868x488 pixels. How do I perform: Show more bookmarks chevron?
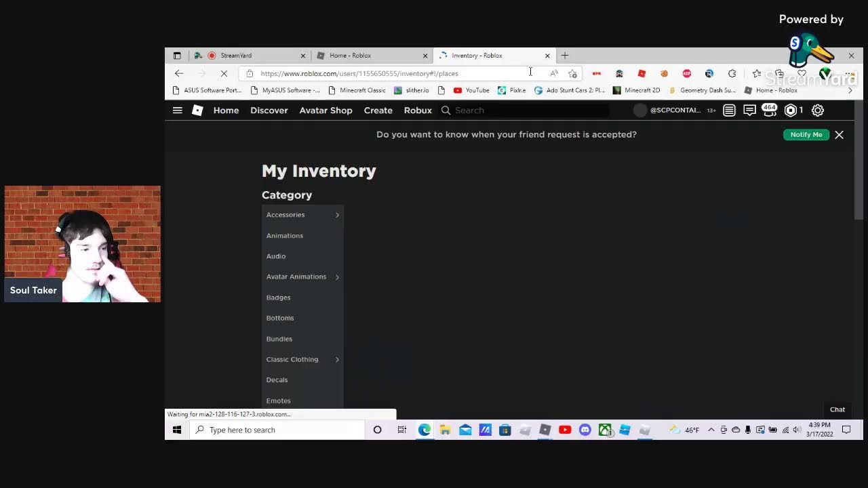(850, 90)
